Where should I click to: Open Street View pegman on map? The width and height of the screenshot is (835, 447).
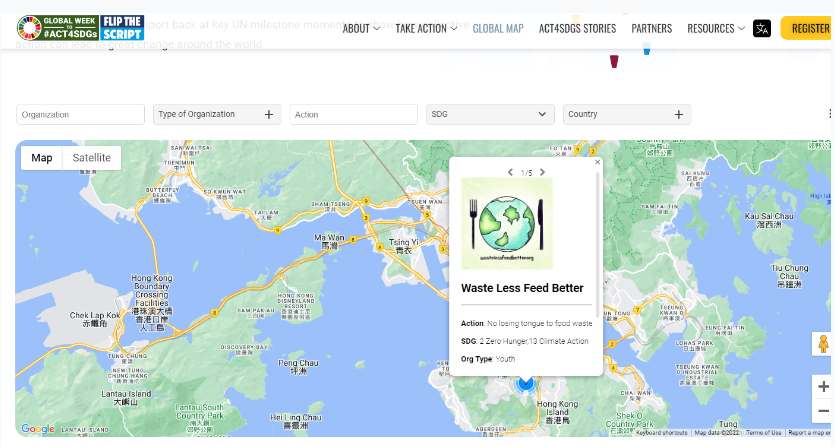point(823,344)
